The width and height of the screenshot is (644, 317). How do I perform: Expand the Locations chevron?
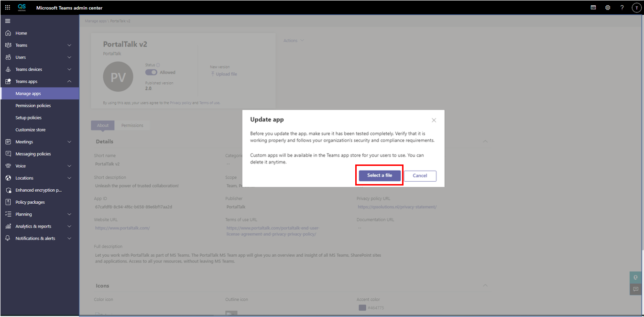coord(69,178)
